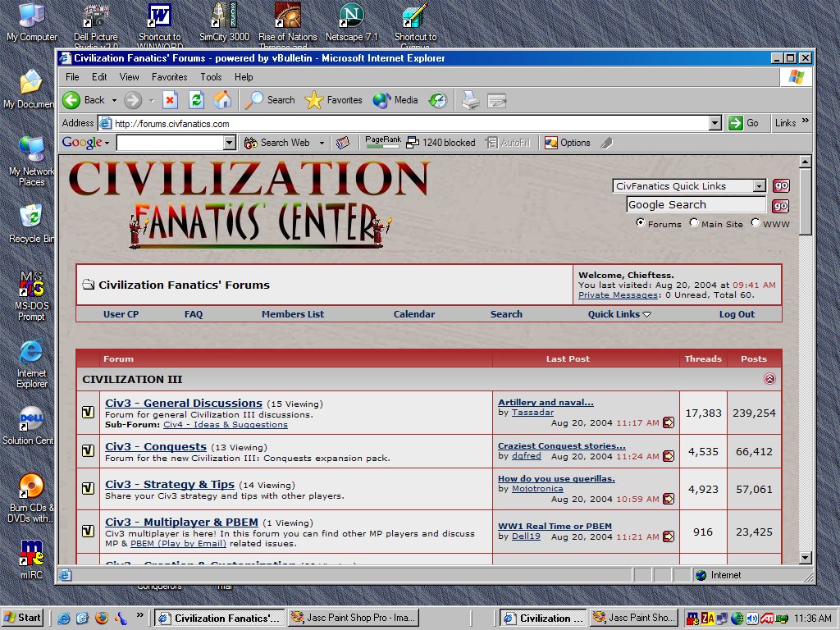Click the Log Out link
The height and width of the screenshot is (630, 840).
click(737, 314)
